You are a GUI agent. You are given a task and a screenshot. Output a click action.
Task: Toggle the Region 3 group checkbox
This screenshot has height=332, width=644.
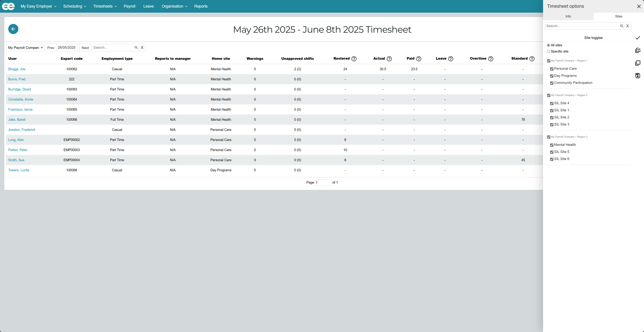pos(549,137)
